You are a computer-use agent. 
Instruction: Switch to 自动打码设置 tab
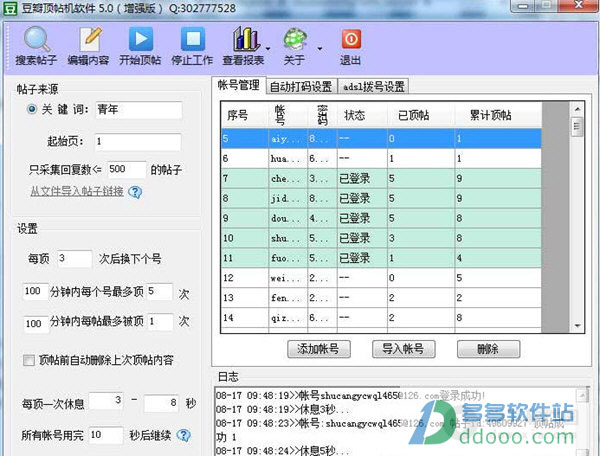tap(301, 87)
